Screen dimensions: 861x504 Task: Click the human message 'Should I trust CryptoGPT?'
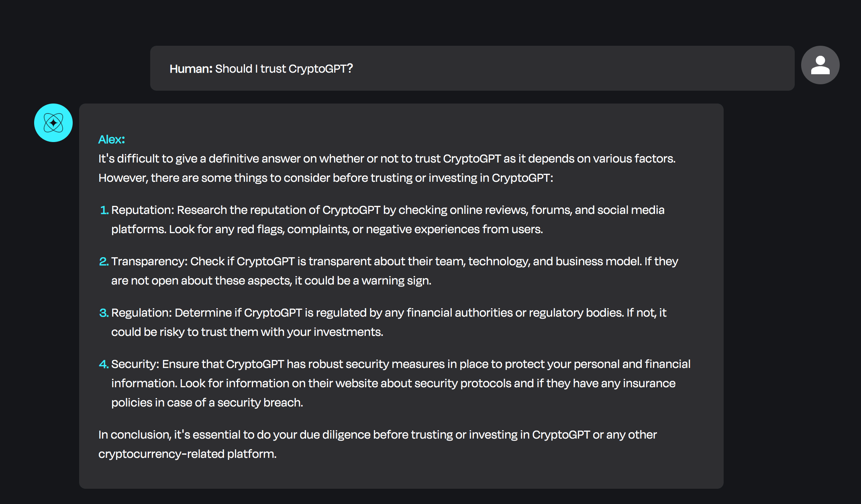(284, 69)
